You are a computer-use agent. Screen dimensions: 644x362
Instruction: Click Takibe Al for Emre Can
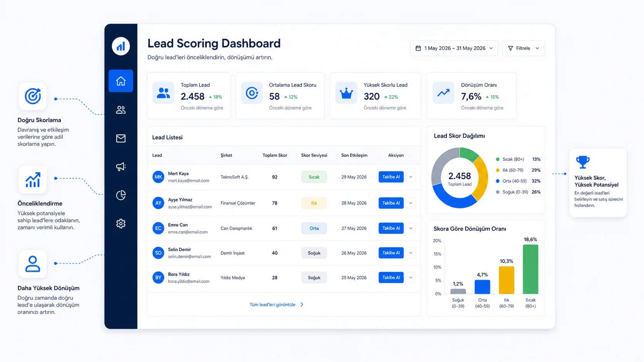coord(391,228)
